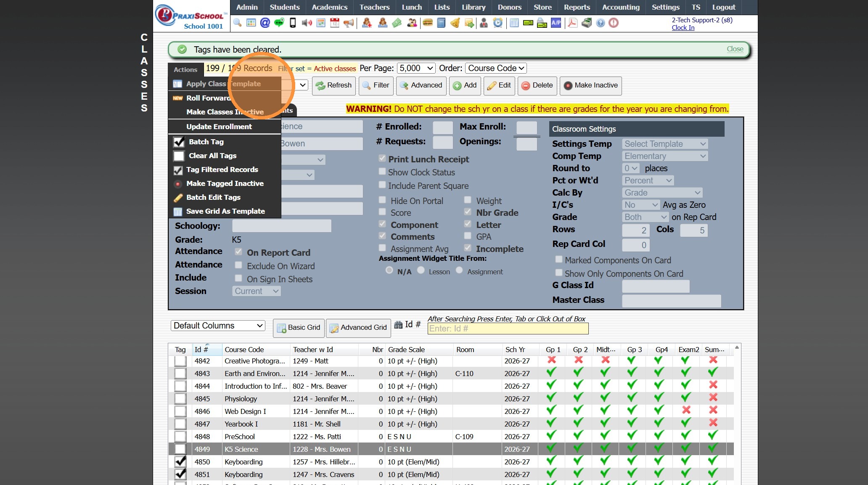Open the @ email icon in toolbar
Screen dimensions: 868x485
click(x=265, y=23)
